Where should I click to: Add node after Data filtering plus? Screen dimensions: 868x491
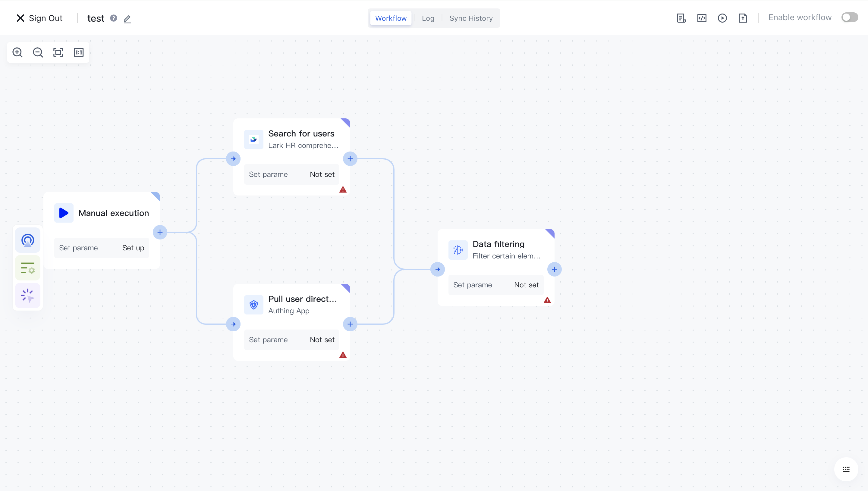click(x=554, y=269)
